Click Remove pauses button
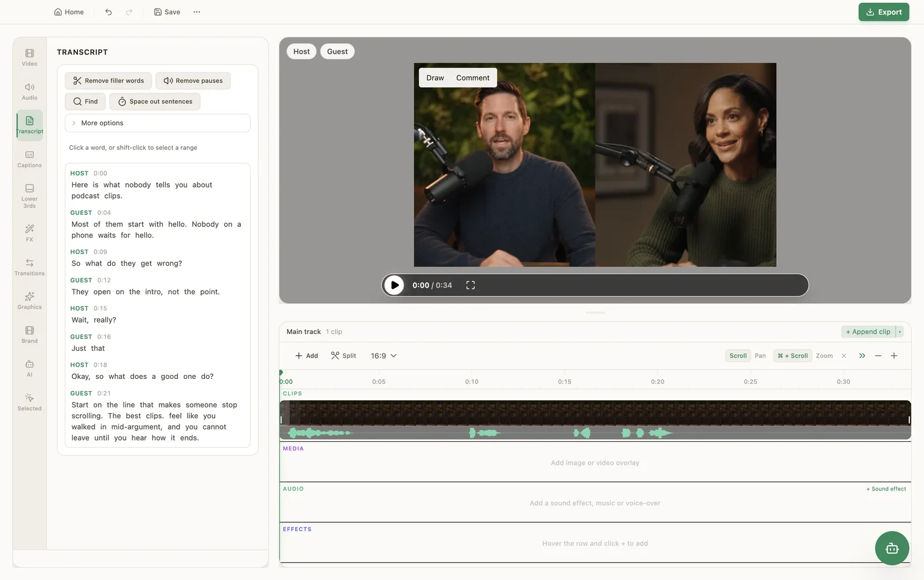 click(x=193, y=81)
